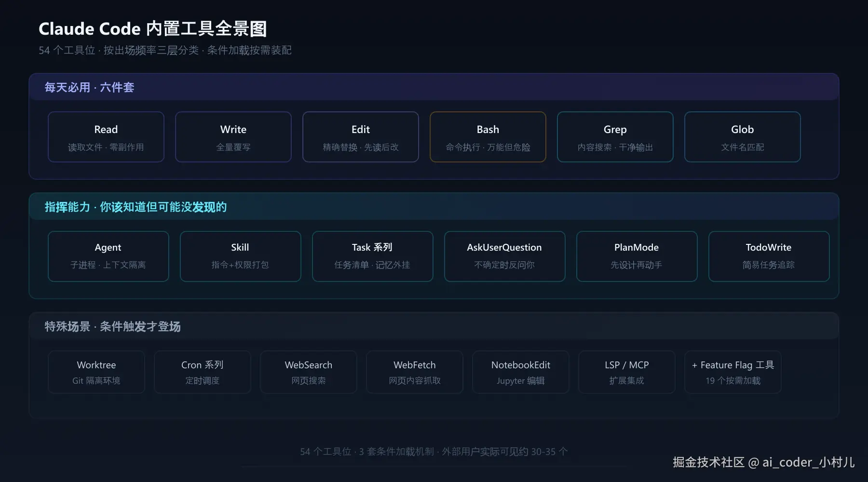Viewport: 868px width, 482px height.
Task: Select the TodoWrite card
Action: (769, 256)
